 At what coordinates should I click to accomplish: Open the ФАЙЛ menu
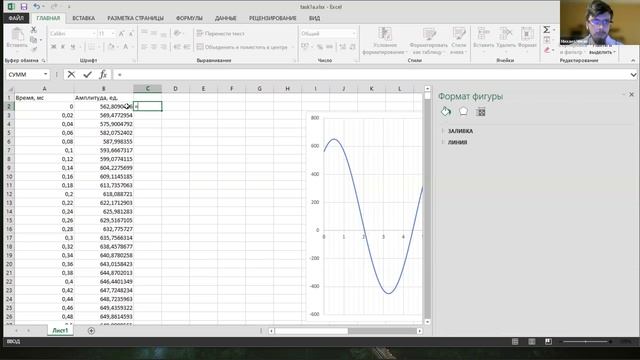pyautogui.click(x=16, y=18)
